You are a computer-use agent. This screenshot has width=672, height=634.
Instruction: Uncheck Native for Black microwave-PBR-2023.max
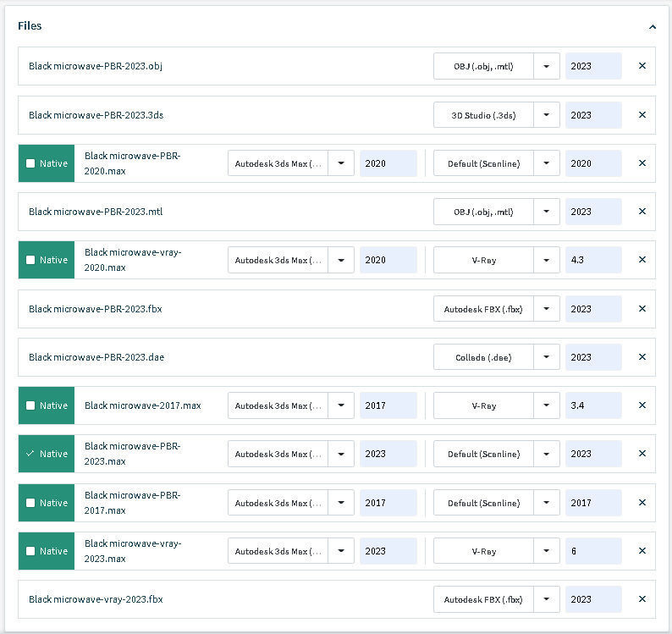[x=31, y=454]
